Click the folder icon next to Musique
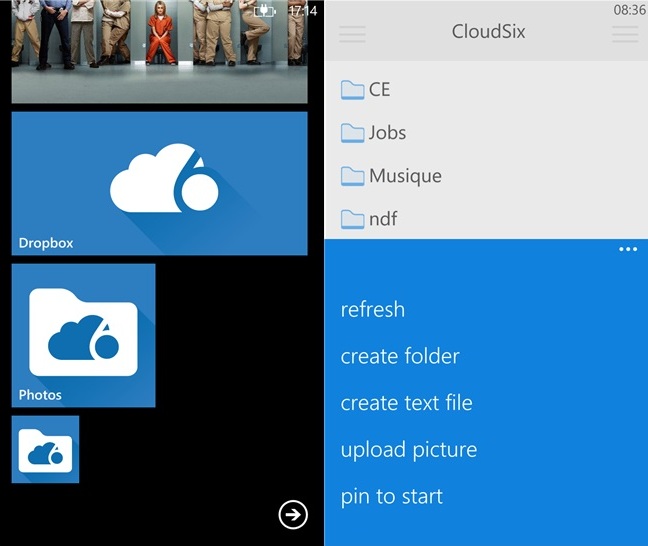This screenshot has width=648, height=546. pos(353,176)
